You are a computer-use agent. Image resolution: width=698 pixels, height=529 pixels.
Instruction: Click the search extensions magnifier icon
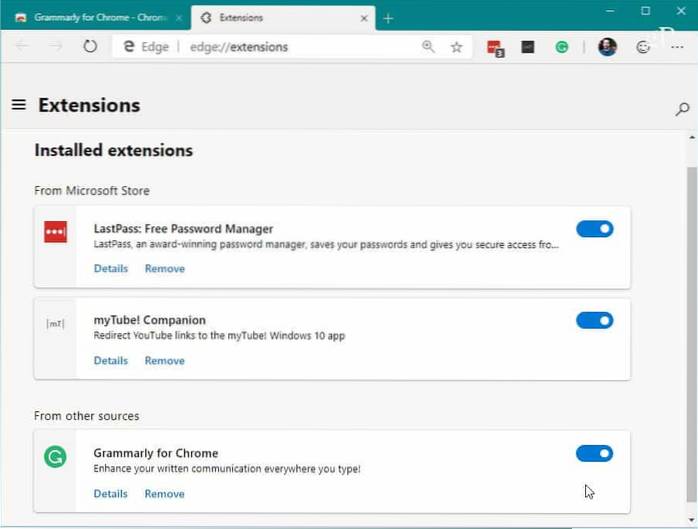pyautogui.click(x=682, y=109)
